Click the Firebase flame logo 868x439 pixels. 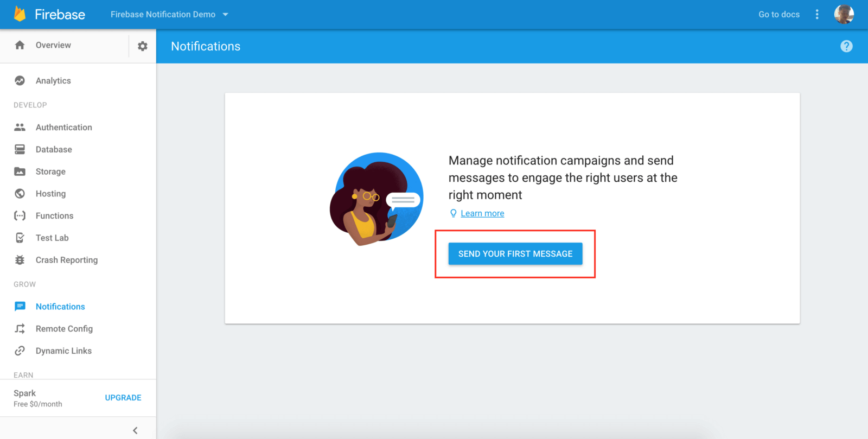click(20, 14)
